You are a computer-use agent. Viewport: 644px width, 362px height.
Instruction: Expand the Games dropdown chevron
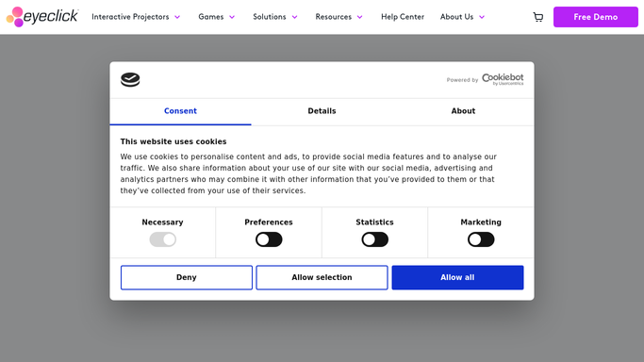232,17
